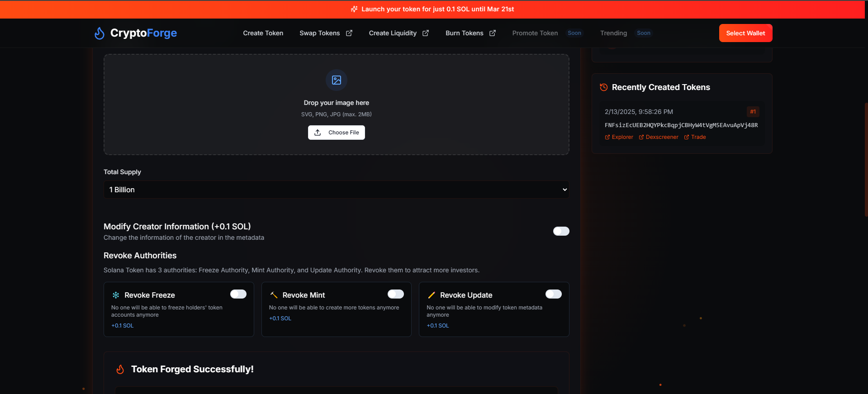This screenshot has width=868, height=394.
Task: Click the sparkle icon in launch banner
Action: click(354, 9)
